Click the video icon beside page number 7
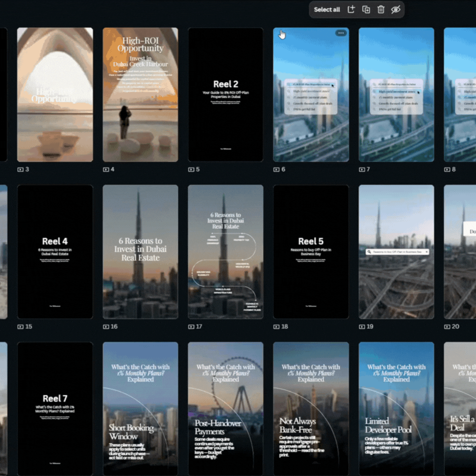The height and width of the screenshot is (476, 476). [362, 169]
